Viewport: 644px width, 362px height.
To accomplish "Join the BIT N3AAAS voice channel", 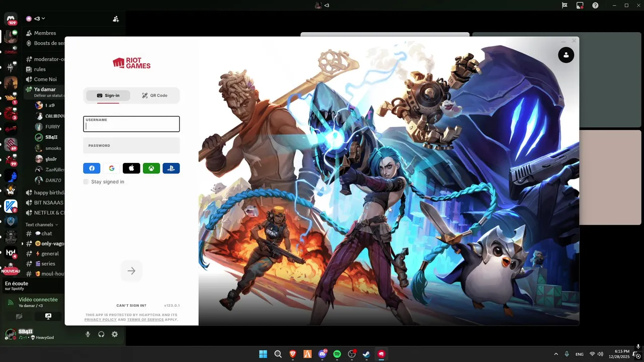I will 44,203.
